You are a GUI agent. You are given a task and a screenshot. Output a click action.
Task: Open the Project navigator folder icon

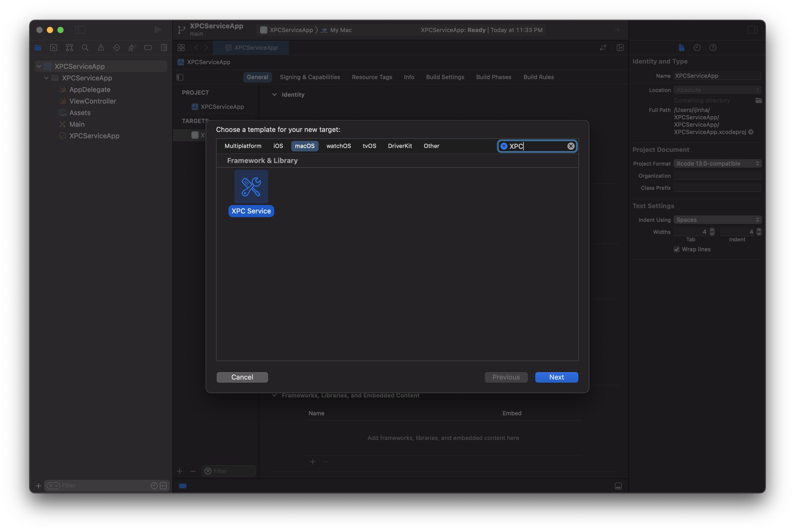pos(38,48)
